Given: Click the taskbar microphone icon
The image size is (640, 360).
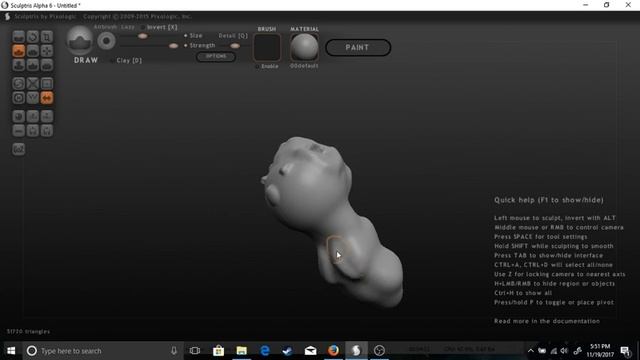Looking at the screenshot, I should coord(174,351).
